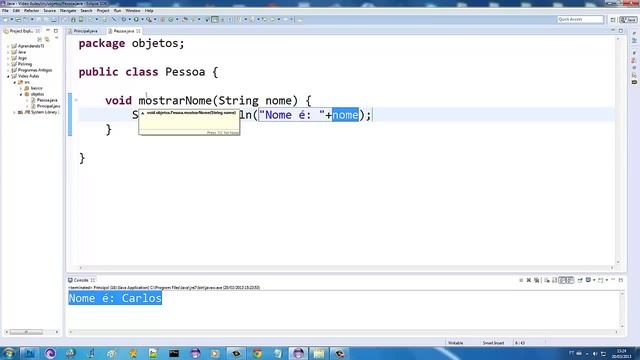Click the Terminate console icon
640x360 pixels.
(521, 280)
